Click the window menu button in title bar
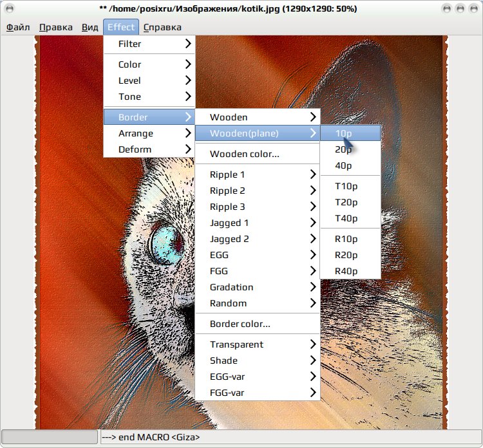 [x=10, y=8]
